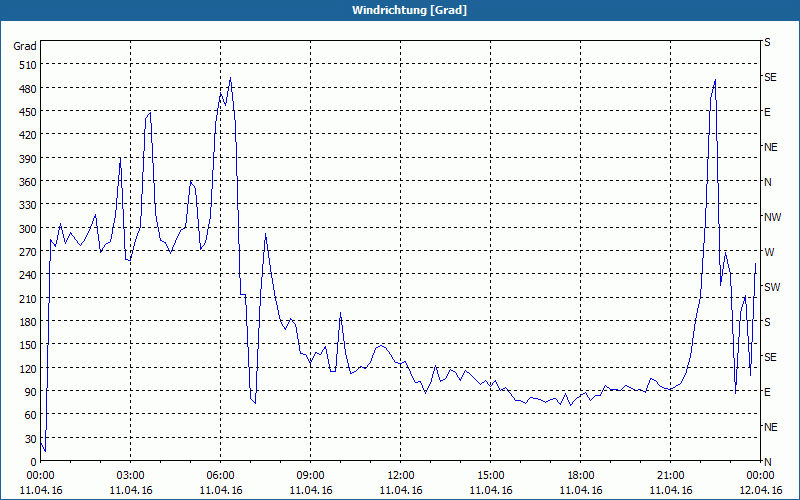Click the 510 value on the degree axis
The image size is (800, 500).
pos(28,65)
